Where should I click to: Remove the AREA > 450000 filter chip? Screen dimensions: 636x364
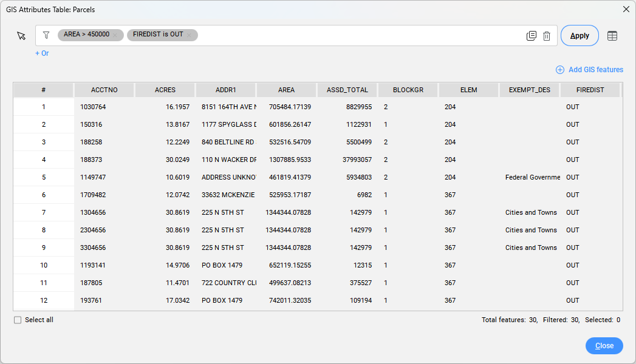point(115,35)
